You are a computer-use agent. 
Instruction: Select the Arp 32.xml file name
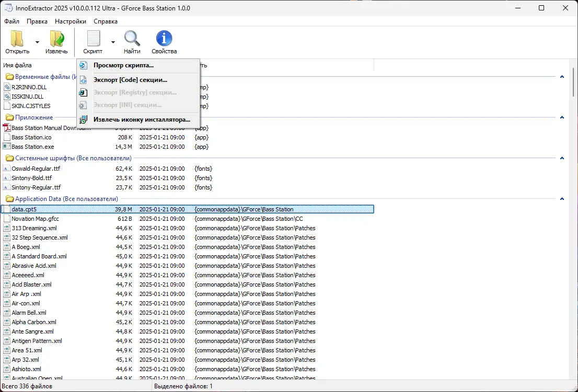tap(25, 360)
